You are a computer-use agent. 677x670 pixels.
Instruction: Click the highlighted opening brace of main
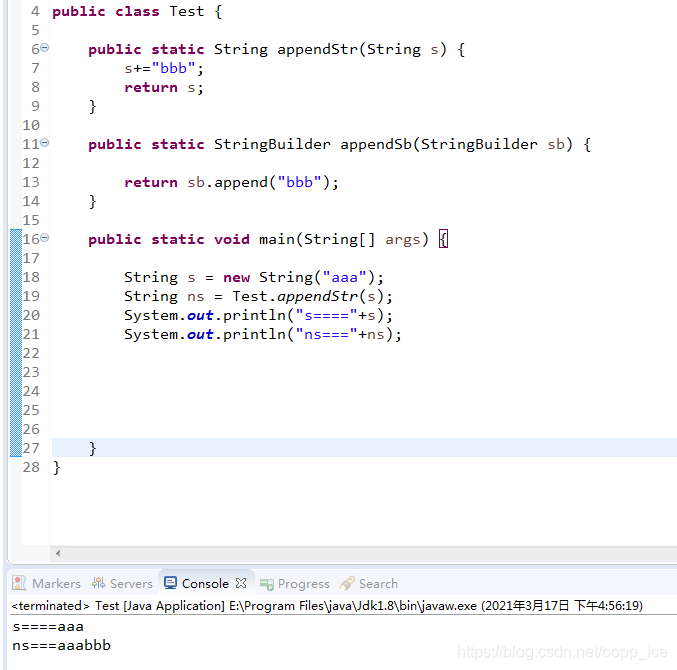(443, 239)
